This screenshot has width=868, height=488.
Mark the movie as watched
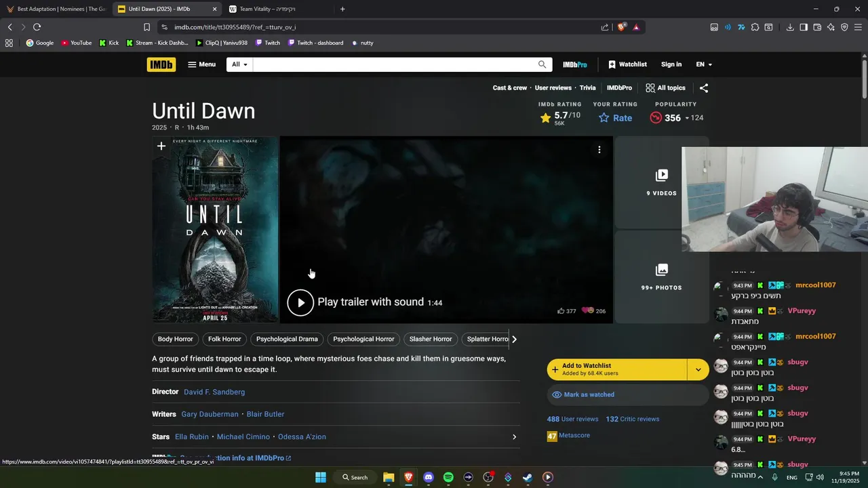(x=628, y=394)
